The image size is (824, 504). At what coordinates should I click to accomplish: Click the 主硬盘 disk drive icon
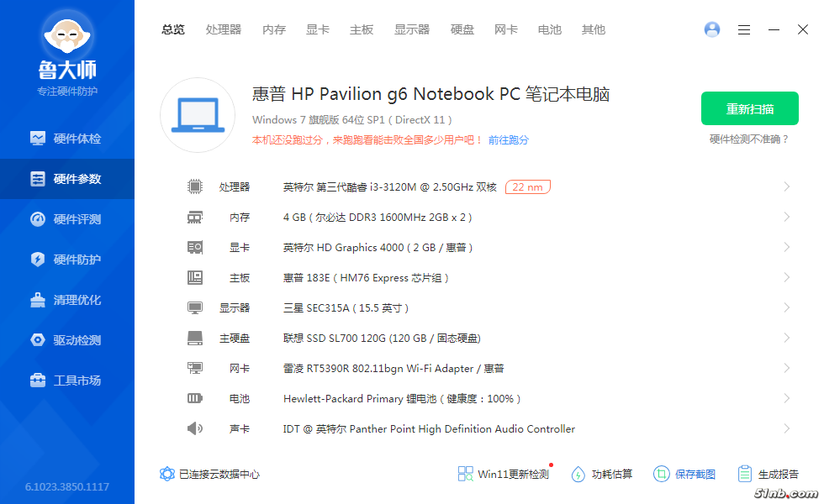point(195,338)
